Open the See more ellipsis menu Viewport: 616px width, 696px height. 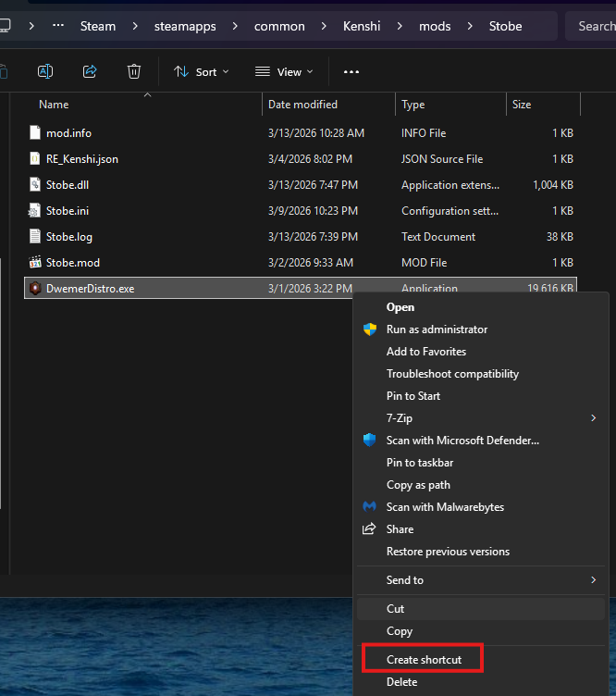351,71
